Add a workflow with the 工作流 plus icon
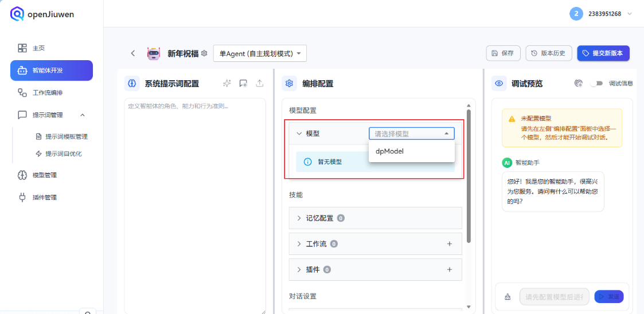The height and width of the screenshot is (314, 644). click(450, 244)
